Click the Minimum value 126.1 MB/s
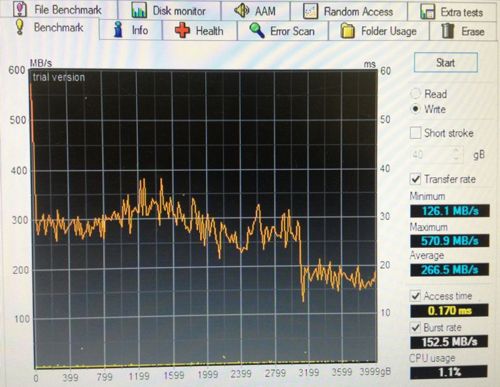Image resolution: width=500 pixels, height=387 pixels. coord(450,211)
